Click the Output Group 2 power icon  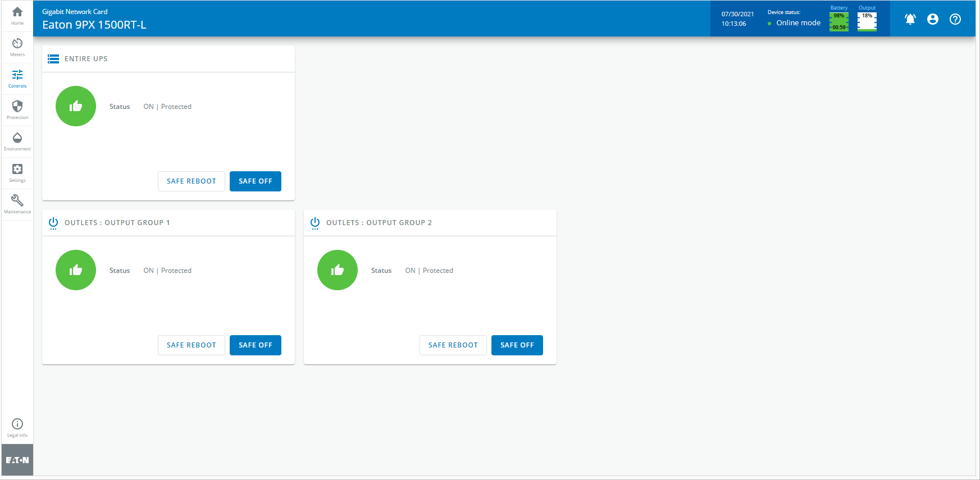(x=315, y=223)
